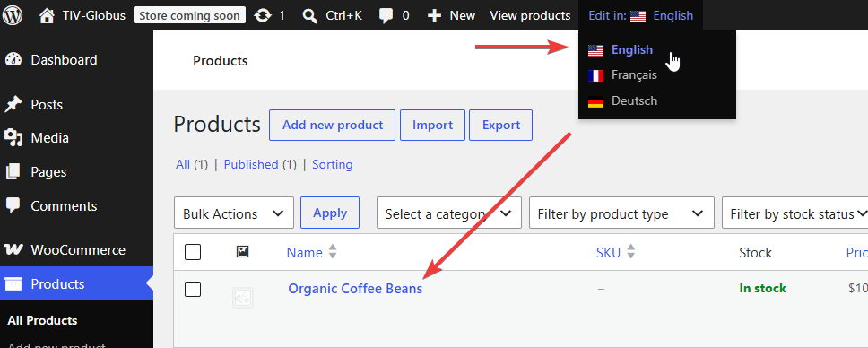Viewport: 868px width, 348px height.
Task: Click the image column header icon
Action: 242,252
